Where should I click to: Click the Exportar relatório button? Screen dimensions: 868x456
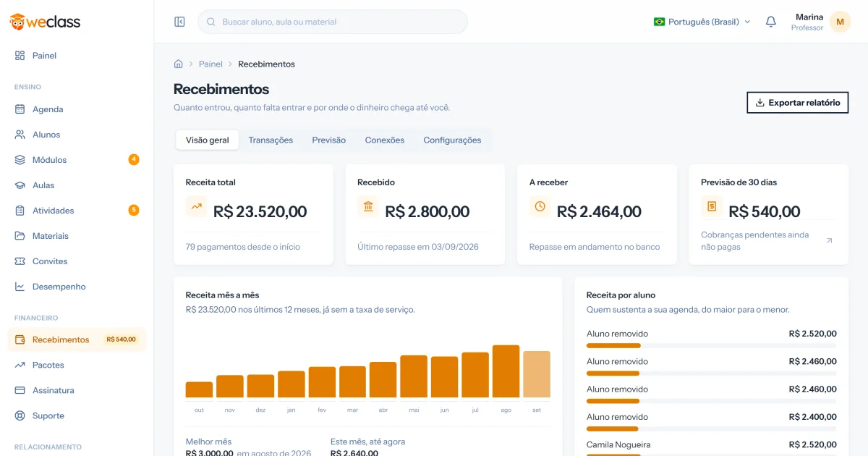click(x=797, y=103)
